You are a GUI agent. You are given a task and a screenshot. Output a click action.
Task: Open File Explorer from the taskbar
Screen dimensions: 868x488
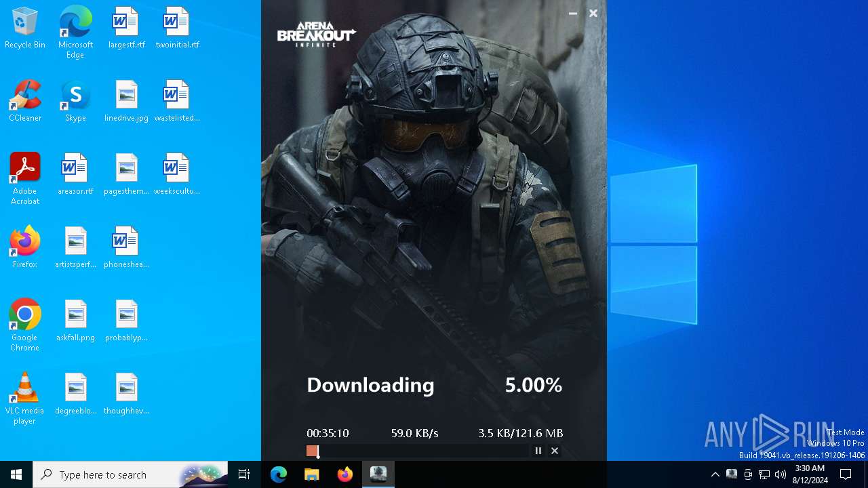[x=312, y=474]
